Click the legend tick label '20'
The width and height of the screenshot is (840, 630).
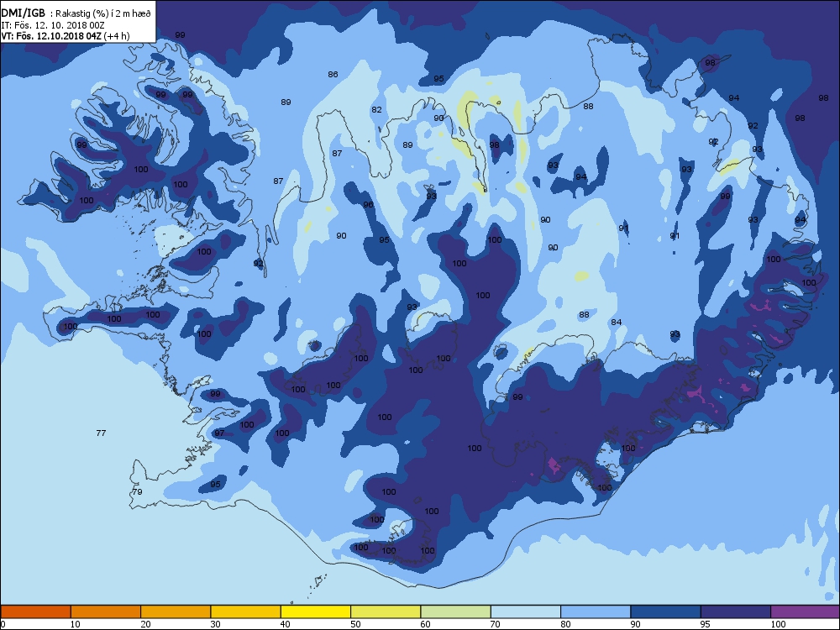click(x=145, y=624)
